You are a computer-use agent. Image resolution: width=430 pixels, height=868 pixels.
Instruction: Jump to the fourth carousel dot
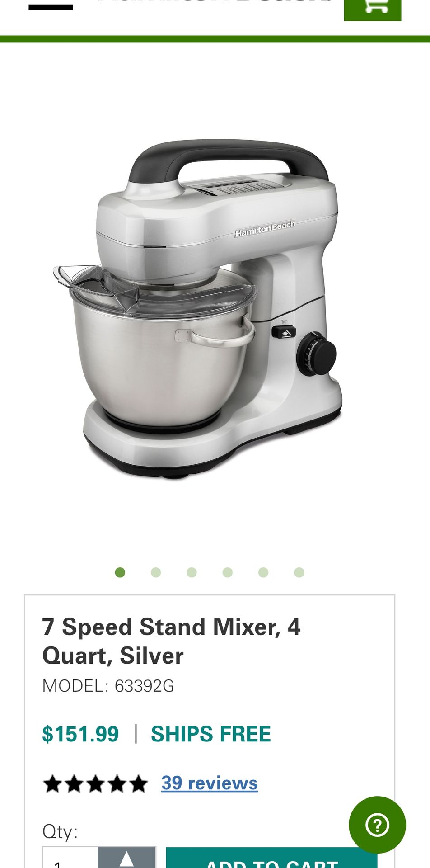228,572
